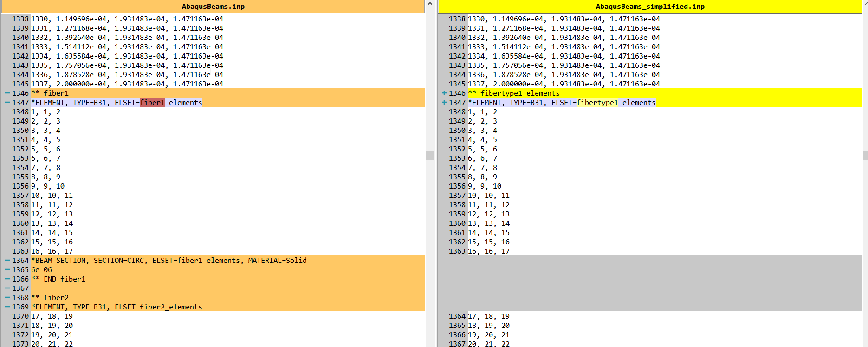The image size is (868, 347).
Task: Click the left pane vertical scrollbar thumb
Action: click(x=430, y=155)
